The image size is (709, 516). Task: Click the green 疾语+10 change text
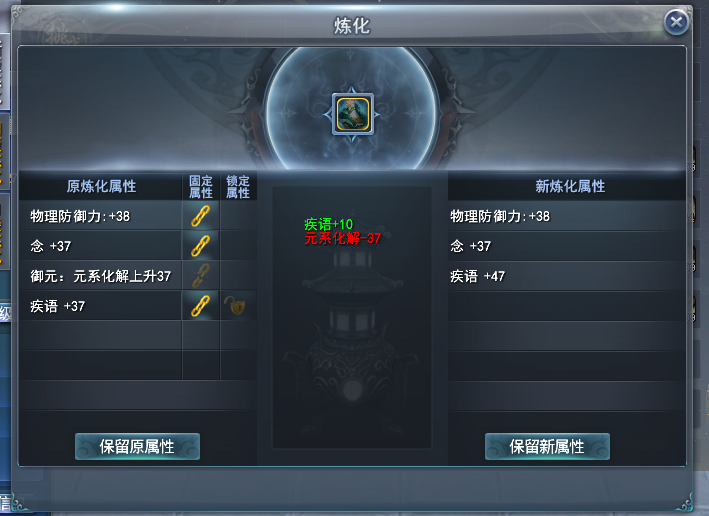pyautogui.click(x=328, y=224)
